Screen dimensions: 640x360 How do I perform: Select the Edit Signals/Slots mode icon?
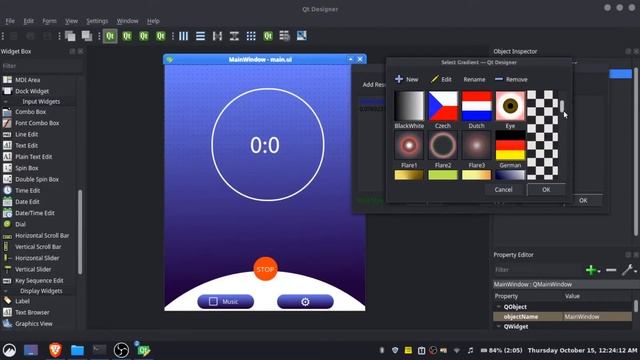coord(127,36)
